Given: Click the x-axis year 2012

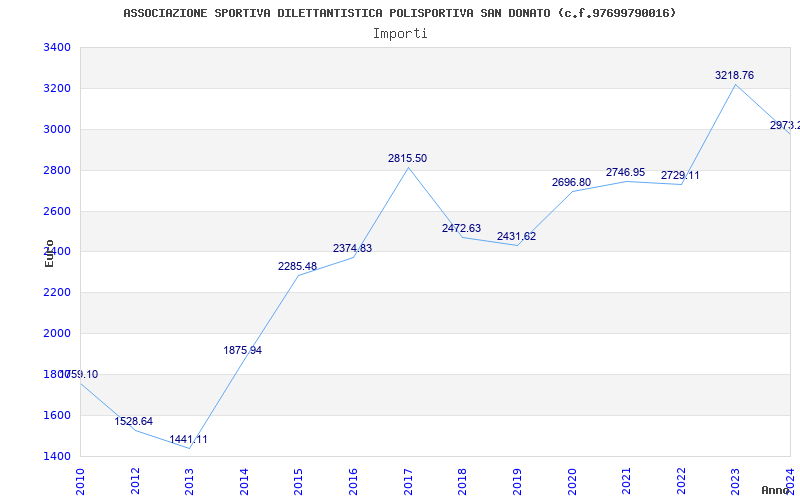Looking at the screenshot, I should (135, 481).
